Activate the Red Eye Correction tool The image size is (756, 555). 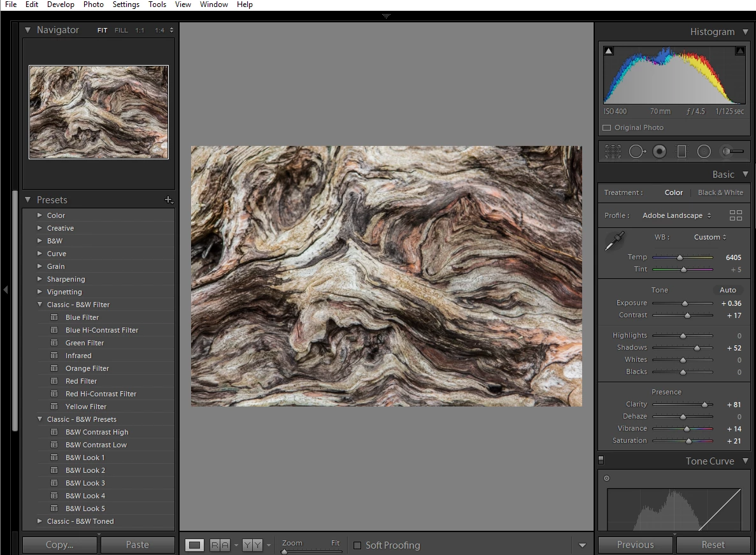(659, 152)
